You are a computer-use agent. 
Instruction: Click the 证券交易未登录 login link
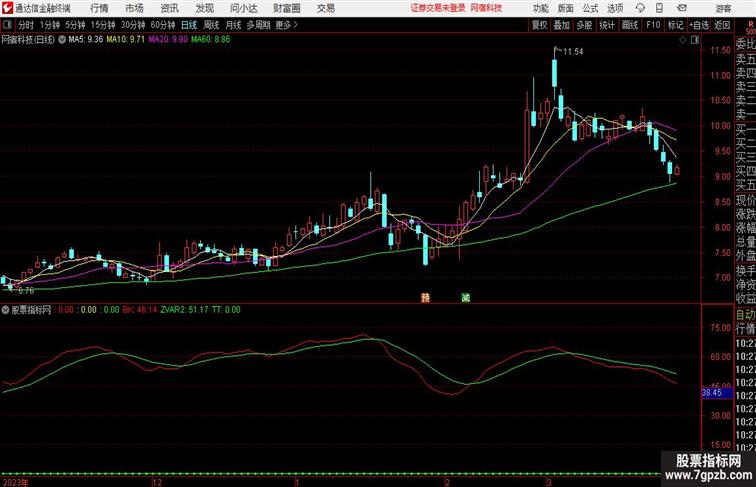pyautogui.click(x=438, y=8)
